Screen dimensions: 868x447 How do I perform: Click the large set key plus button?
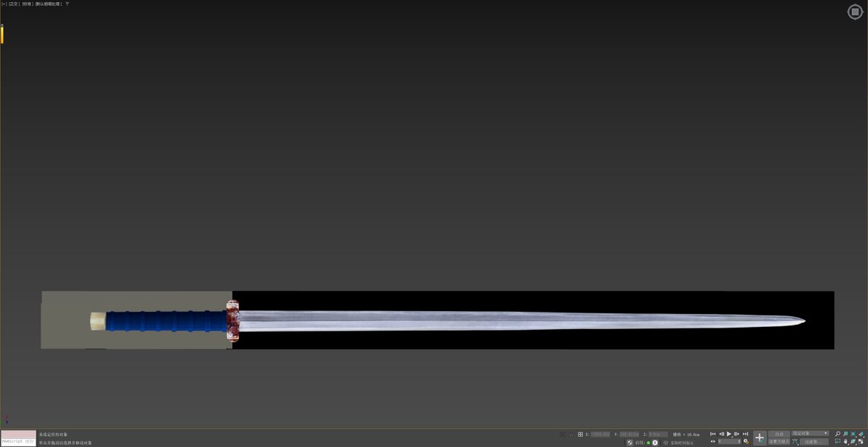click(x=760, y=438)
